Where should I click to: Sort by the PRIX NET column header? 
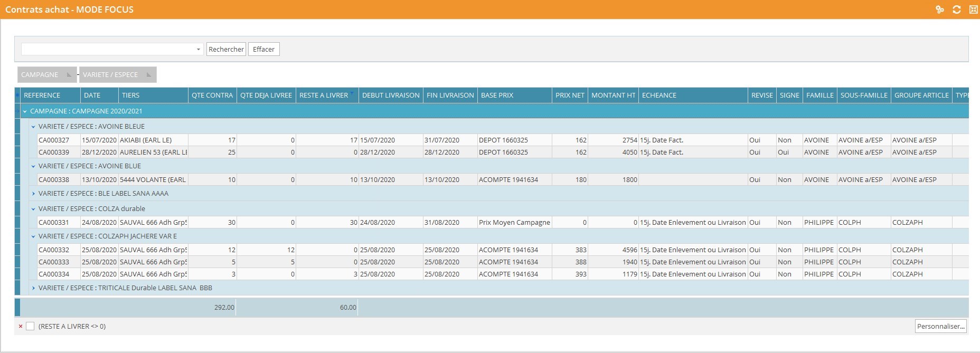(x=569, y=96)
